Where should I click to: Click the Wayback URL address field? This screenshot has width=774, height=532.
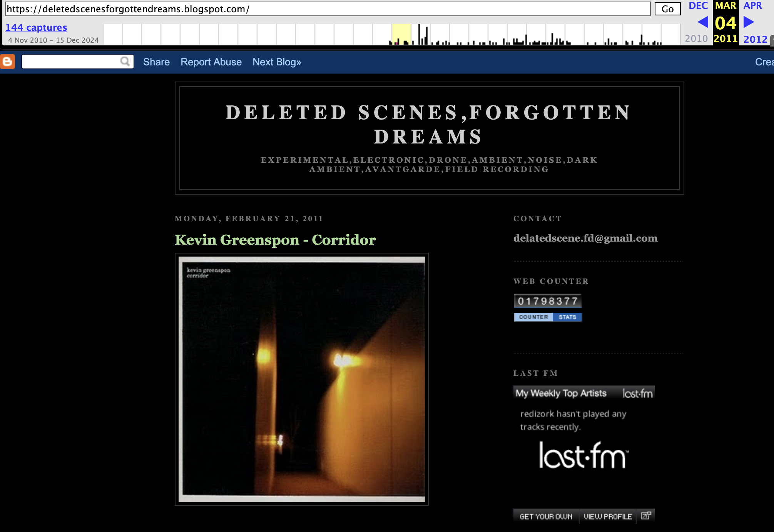(x=327, y=9)
